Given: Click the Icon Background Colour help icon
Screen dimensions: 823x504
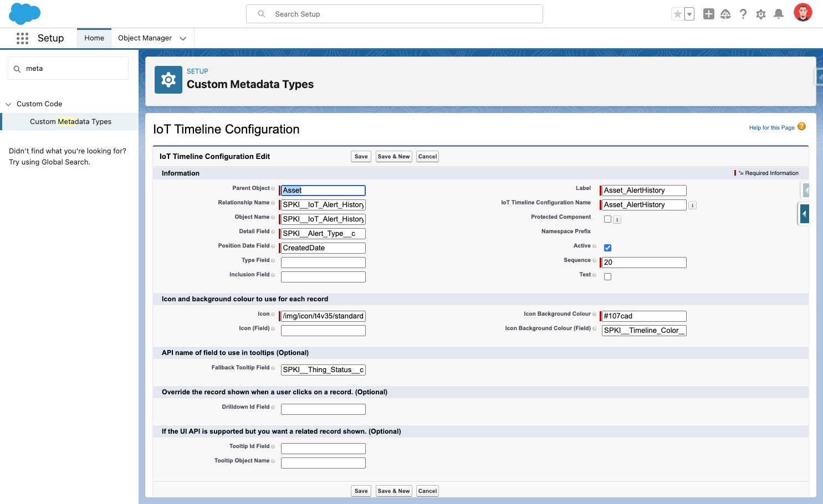Looking at the screenshot, I should point(595,315).
